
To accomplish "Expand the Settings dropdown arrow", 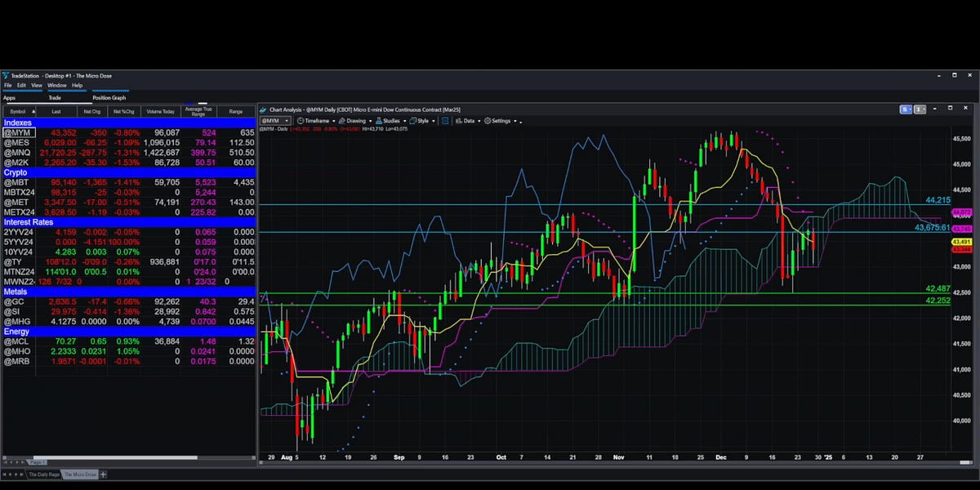I will (517, 120).
